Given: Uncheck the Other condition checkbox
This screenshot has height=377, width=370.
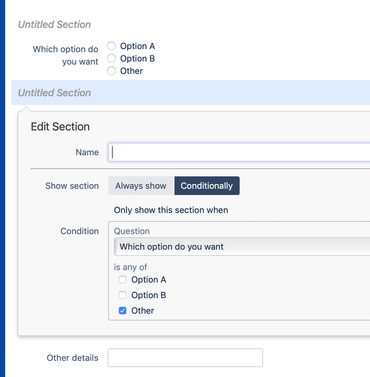Looking at the screenshot, I should click(123, 311).
